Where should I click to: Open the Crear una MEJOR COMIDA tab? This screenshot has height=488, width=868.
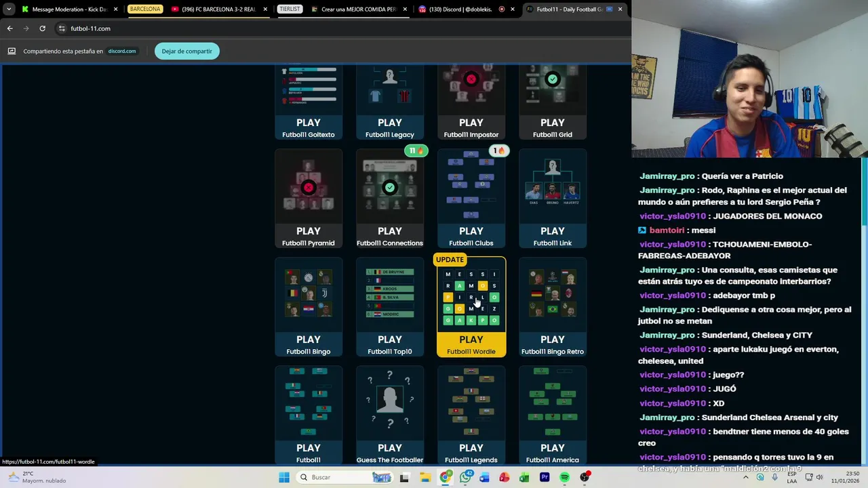click(x=359, y=9)
